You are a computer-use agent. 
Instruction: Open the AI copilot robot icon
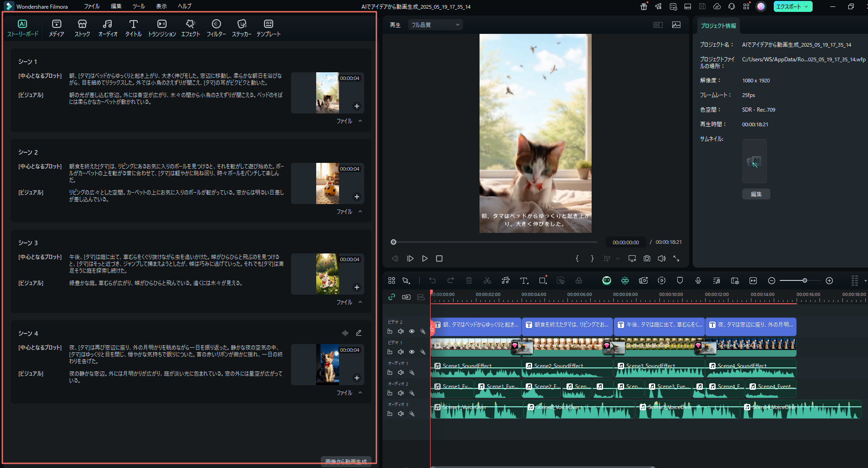pos(607,280)
